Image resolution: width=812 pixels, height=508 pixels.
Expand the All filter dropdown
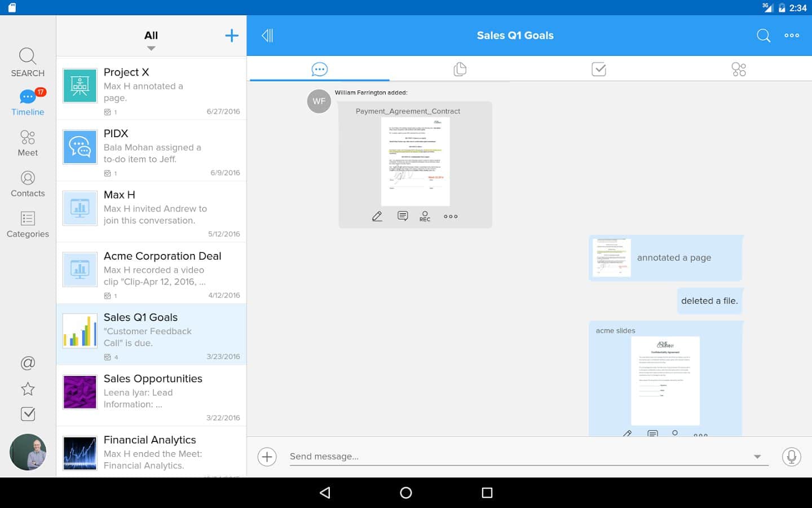[x=151, y=40]
